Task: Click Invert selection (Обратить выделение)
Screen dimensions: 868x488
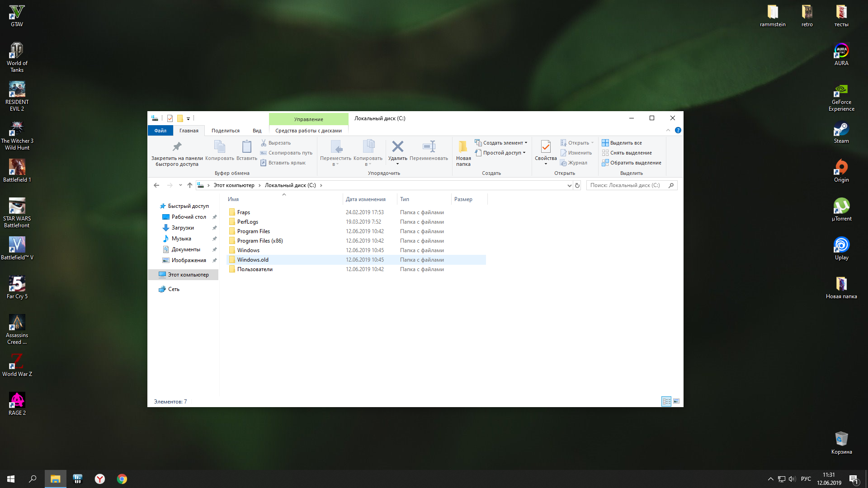Action: 635,163
